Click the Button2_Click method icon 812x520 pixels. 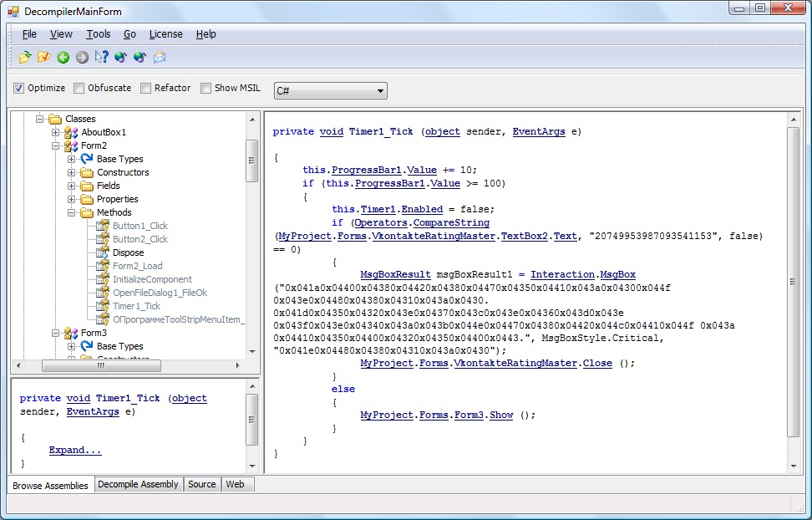point(103,239)
